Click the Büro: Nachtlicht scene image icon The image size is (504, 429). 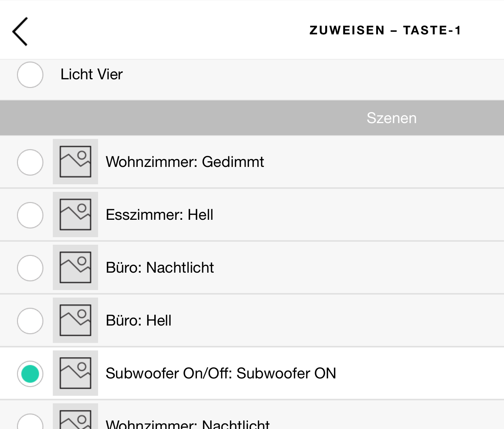tap(75, 267)
